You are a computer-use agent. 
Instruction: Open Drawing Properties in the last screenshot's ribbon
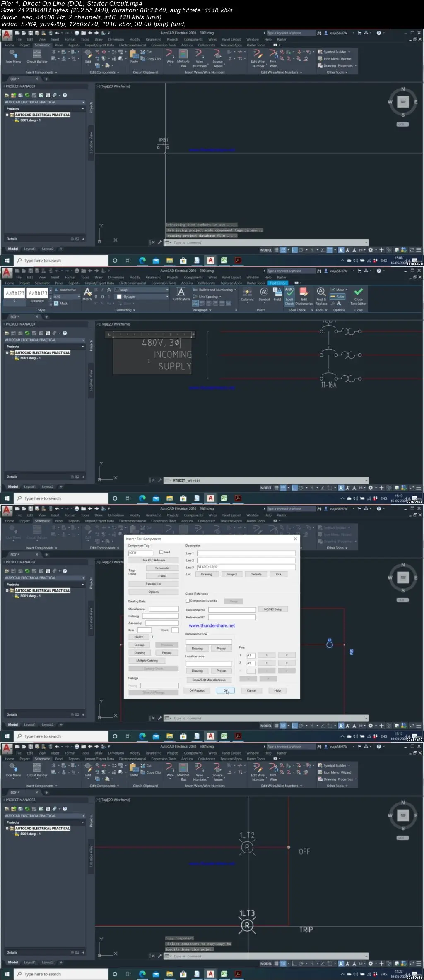[337, 779]
